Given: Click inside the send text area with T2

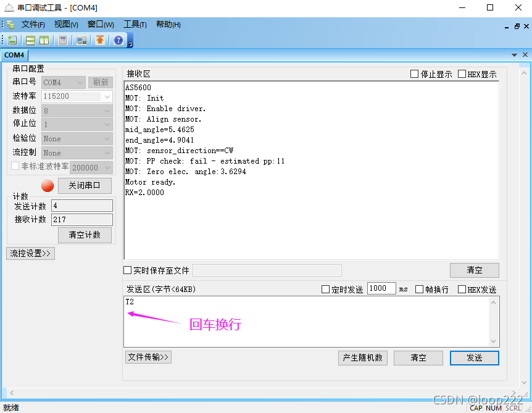Looking at the screenshot, I should 307,322.
